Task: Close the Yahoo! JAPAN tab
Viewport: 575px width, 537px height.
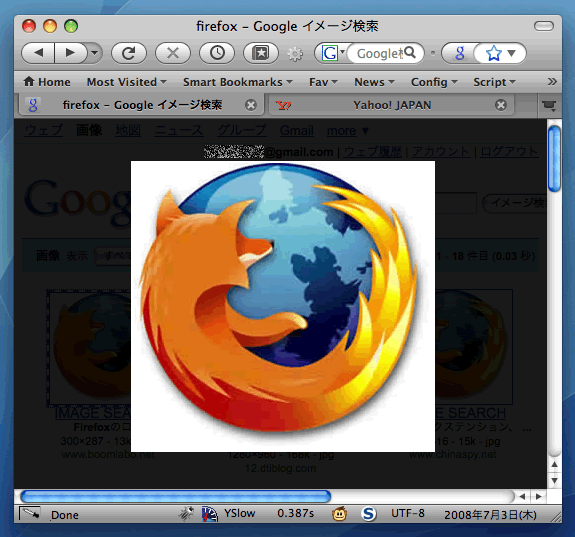Action: pos(501,105)
